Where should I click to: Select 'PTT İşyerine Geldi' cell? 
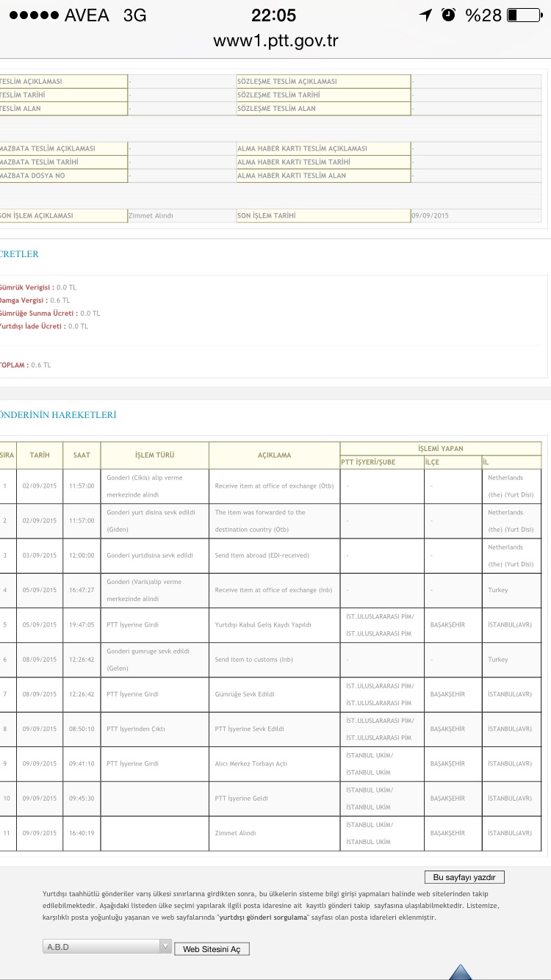coord(274,799)
